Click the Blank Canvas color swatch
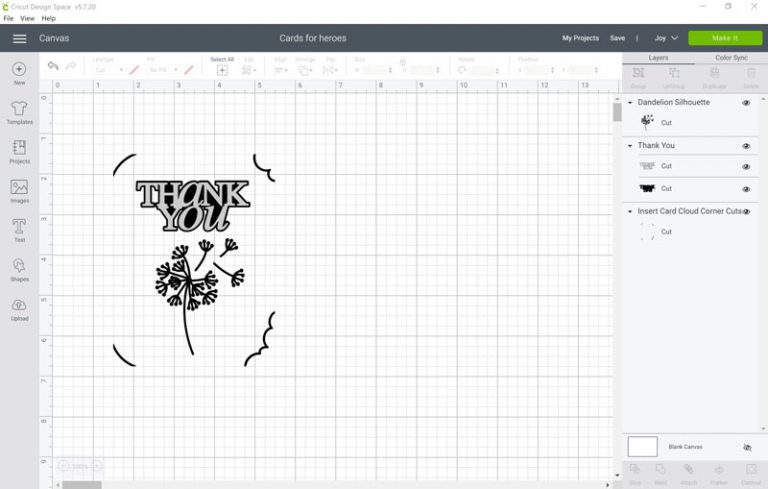Screen dimensions: 768x489 (x=642, y=447)
